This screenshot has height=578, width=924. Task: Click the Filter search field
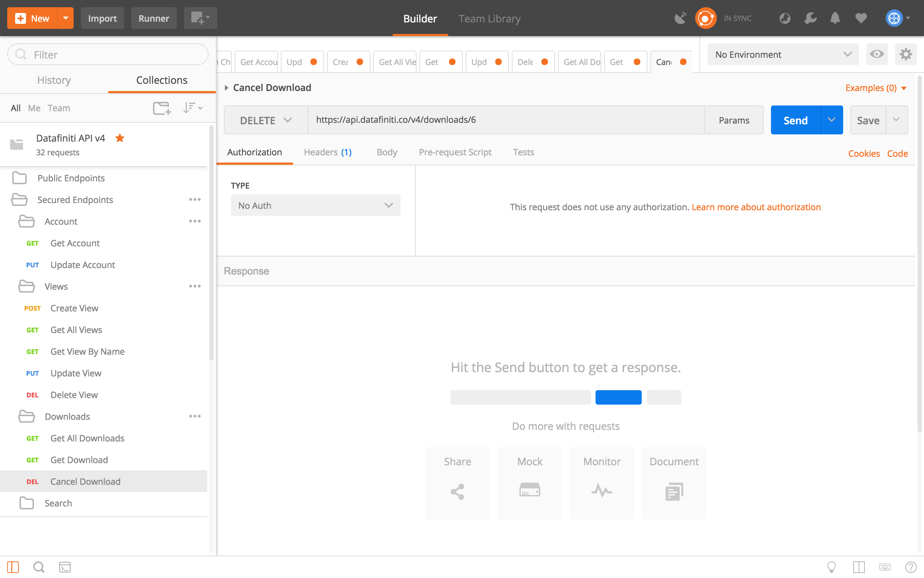tap(108, 54)
